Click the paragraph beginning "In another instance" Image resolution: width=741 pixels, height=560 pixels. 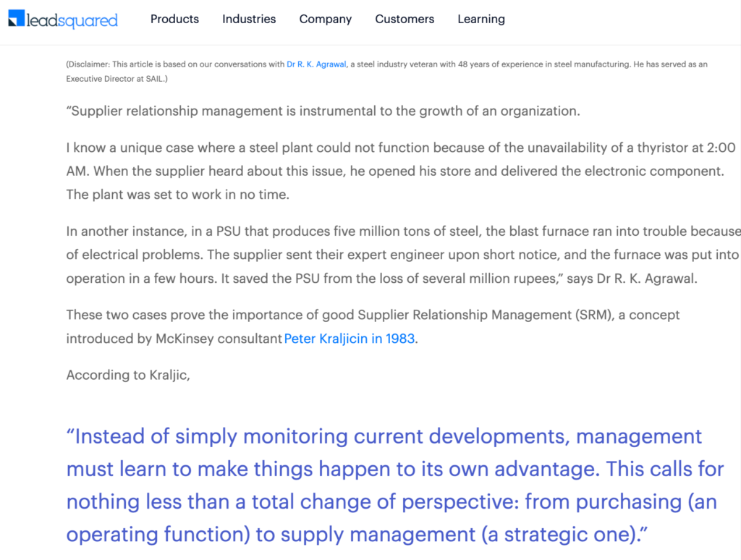(x=402, y=255)
